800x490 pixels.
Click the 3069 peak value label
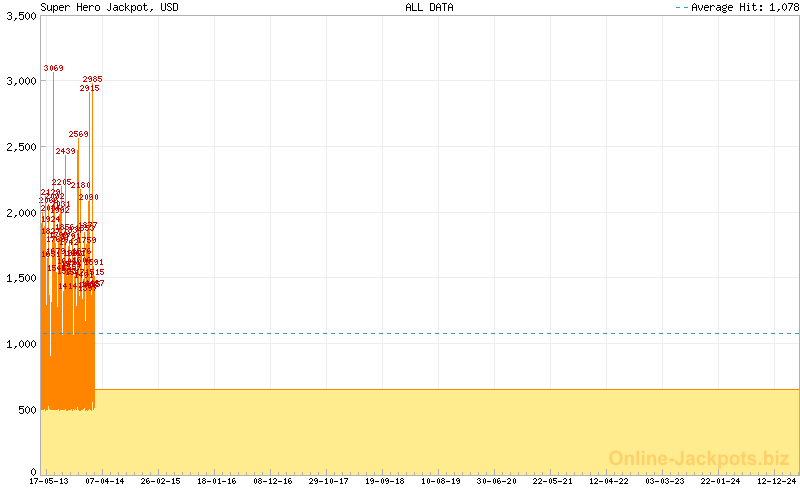(53, 68)
